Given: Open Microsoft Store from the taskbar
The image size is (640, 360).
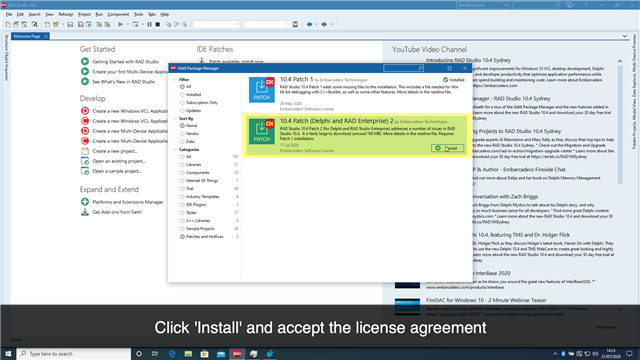Looking at the screenshot, I should (204, 353).
